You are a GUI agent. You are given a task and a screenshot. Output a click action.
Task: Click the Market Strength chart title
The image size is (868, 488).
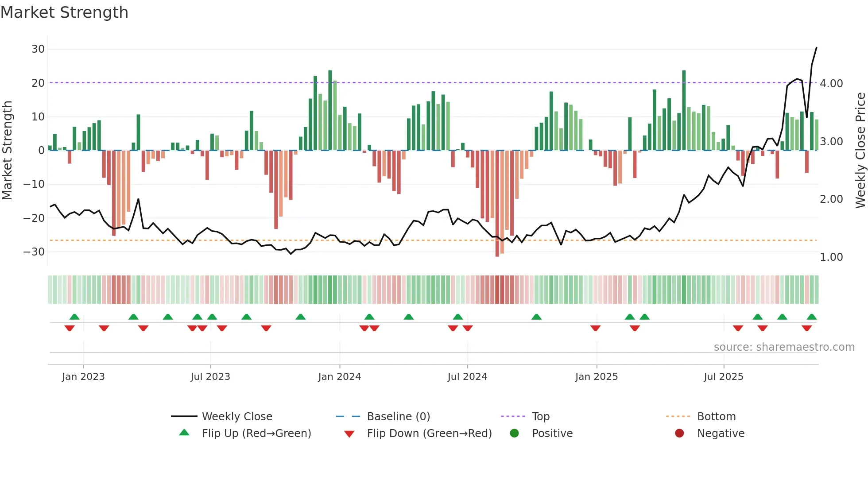tap(65, 12)
